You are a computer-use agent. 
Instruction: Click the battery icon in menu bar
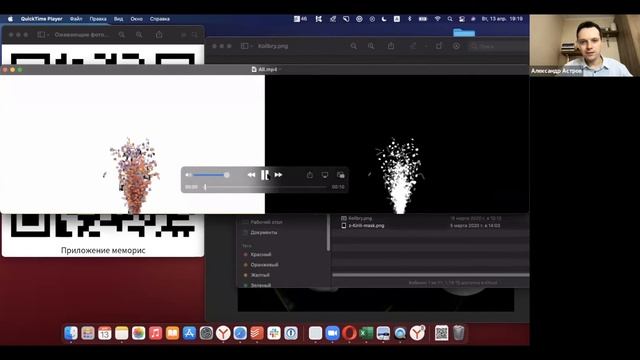tap(423, 19)
